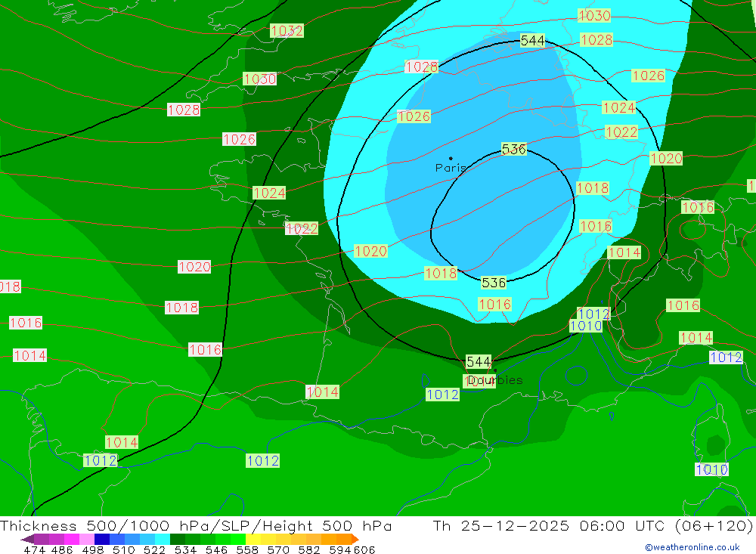Click the 1030 label above the top-right 1028
Screen dimensions: 756x554
click(x=594, y=15)
